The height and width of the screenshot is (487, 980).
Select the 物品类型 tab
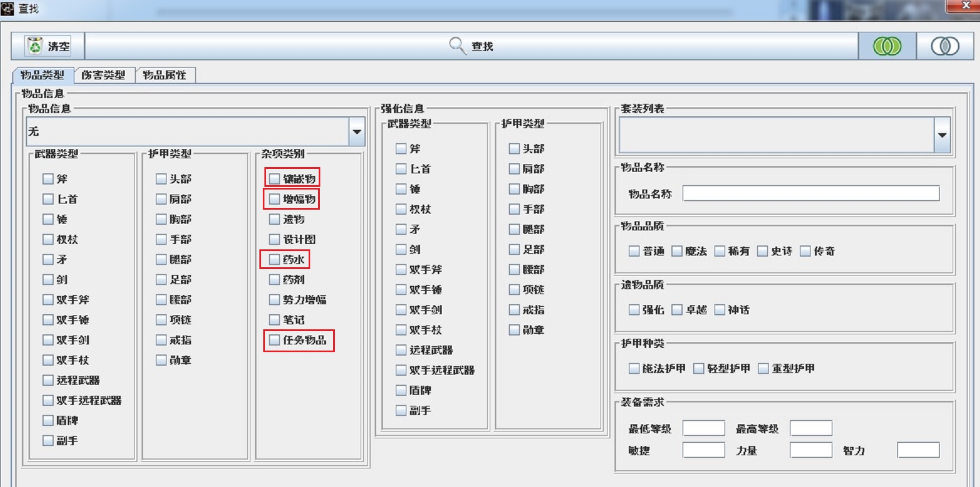point(42,75)
